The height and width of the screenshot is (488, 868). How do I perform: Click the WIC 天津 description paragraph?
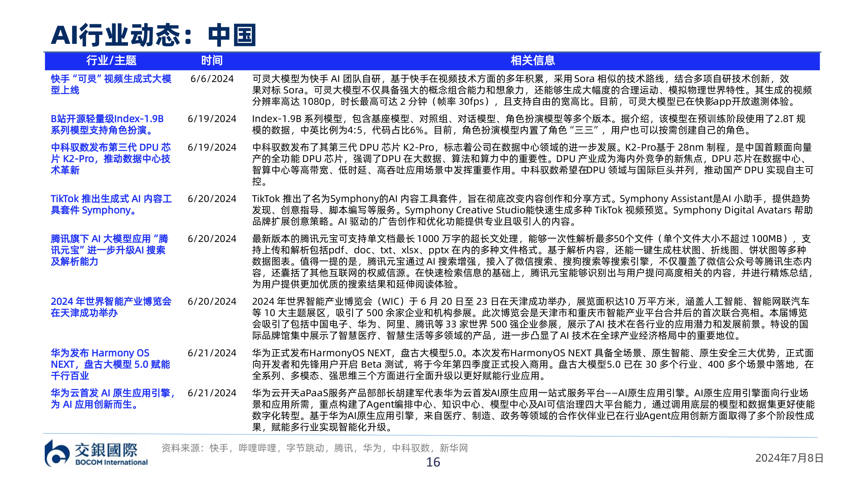point(531,318)
